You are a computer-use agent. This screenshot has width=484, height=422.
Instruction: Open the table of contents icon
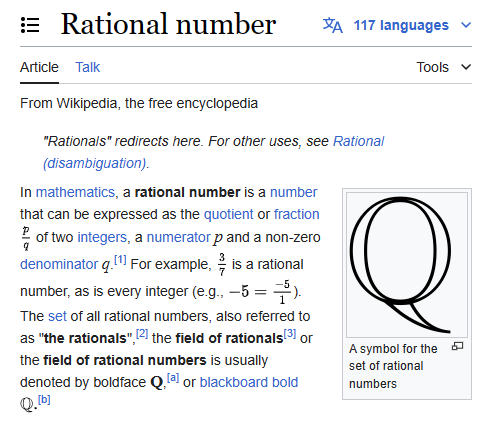click(x=30, y=25)
